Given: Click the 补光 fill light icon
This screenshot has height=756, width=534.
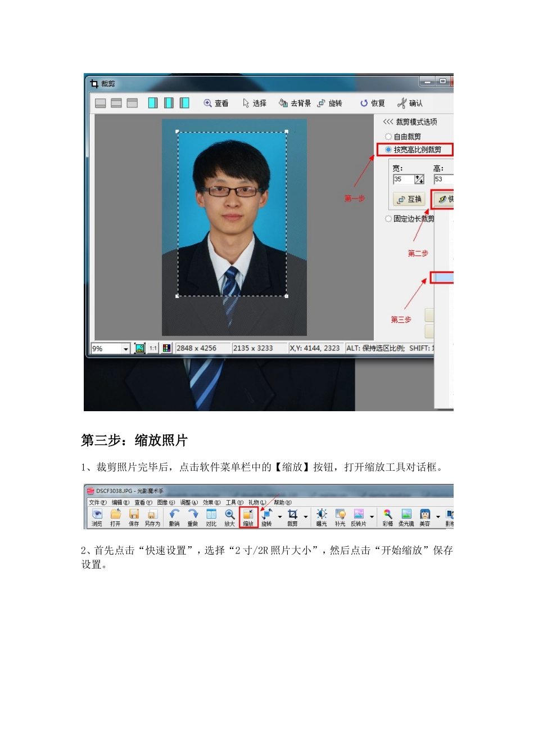Looking at the screenshot, I should coord(340,517).
